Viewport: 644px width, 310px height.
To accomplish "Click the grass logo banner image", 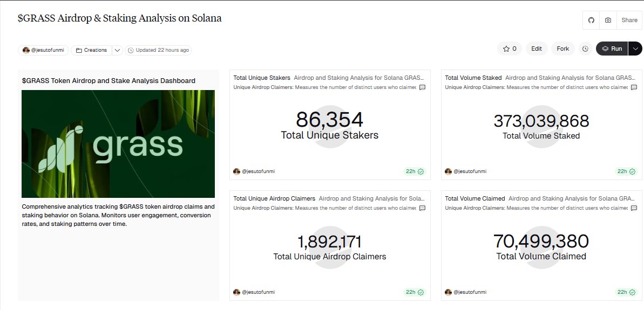I will pos(118,144).
